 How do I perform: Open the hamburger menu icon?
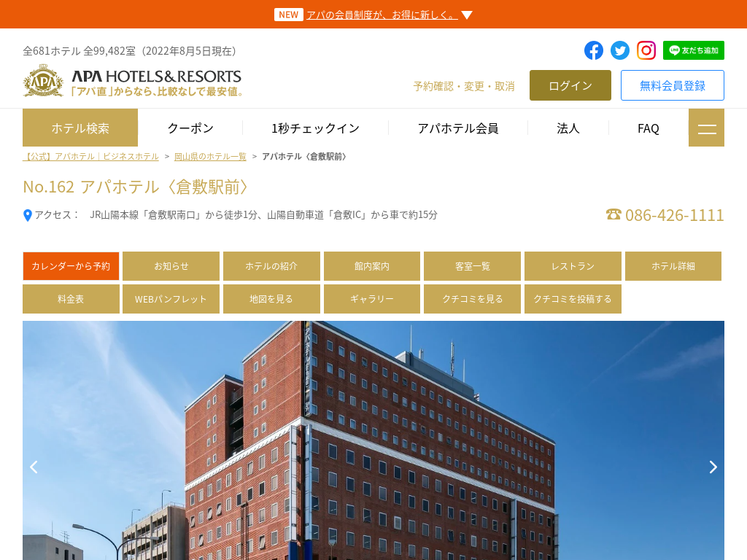coord(706,128)
